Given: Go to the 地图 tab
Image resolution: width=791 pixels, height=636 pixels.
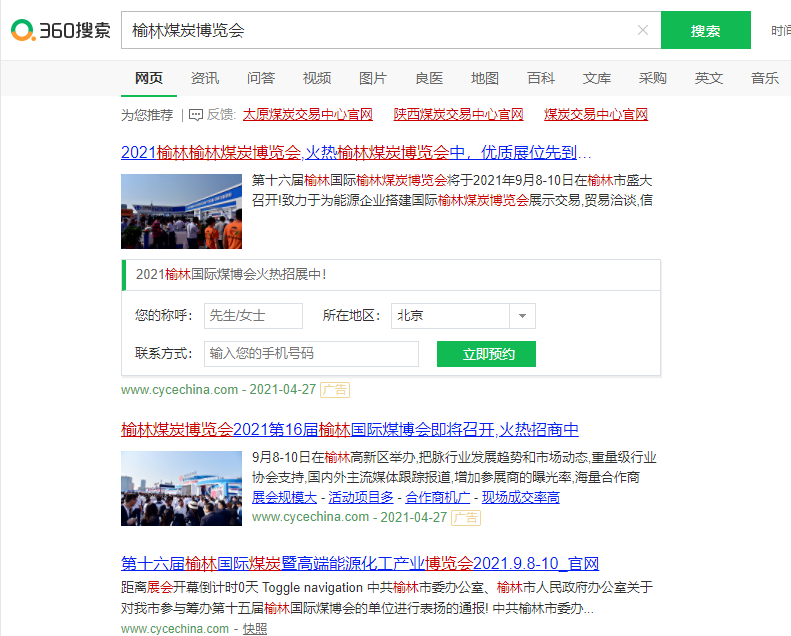Looking at the screenshot, I should coord(485,78).
